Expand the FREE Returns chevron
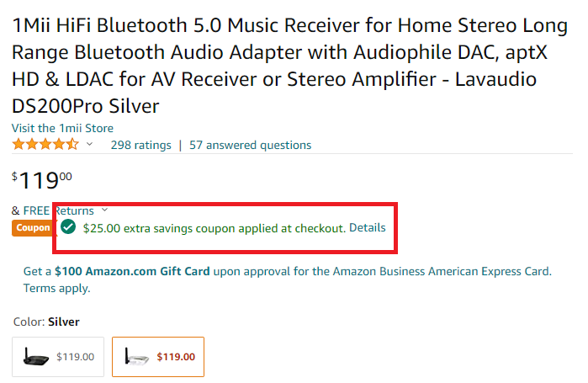This screenshot has width=588, height=383. pos(104,210)
